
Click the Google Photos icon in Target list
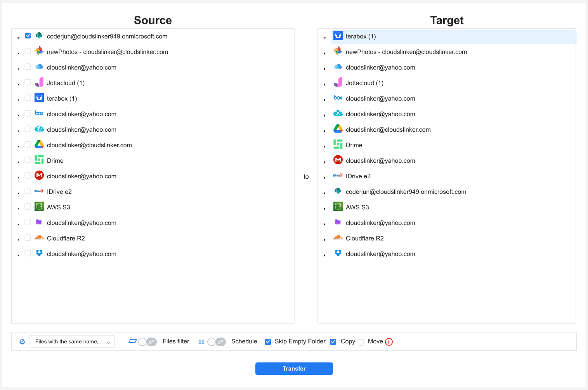[x=338, y=51]
